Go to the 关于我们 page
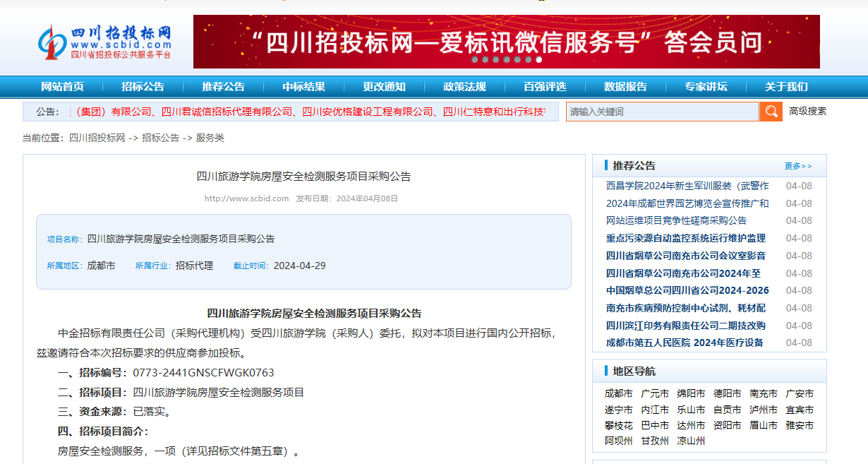Screen dimensions: 868x464 click(x=786, y=87)
